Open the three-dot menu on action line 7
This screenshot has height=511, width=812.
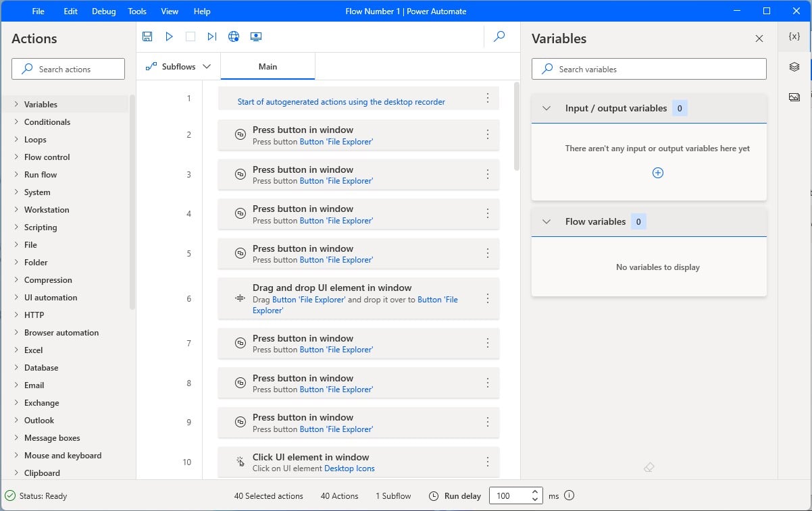point(488,343)
